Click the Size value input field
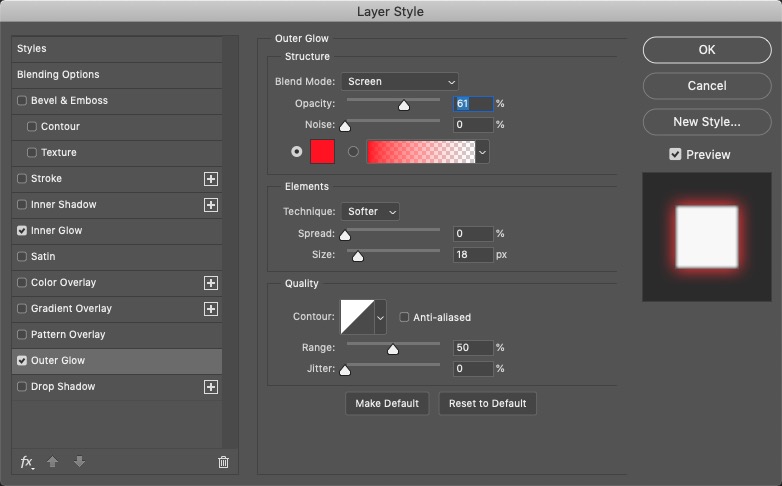Screen dimensions: 782x486 473,255
